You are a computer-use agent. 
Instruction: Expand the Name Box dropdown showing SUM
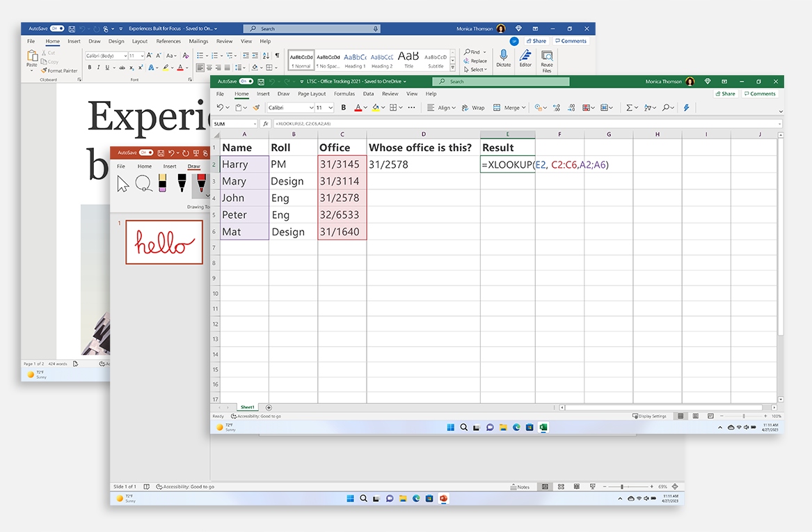(253, 123)
